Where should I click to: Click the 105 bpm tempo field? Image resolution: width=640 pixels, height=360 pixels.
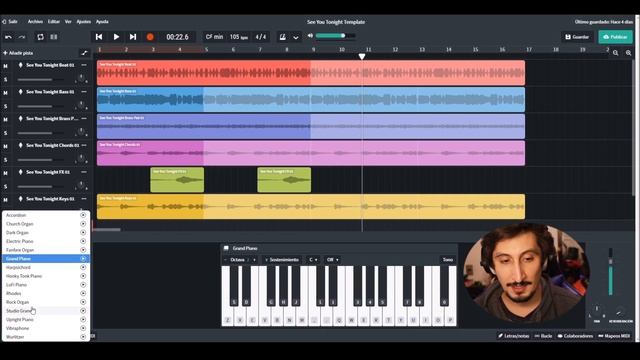pyautogui.click(x=239, y=37)
